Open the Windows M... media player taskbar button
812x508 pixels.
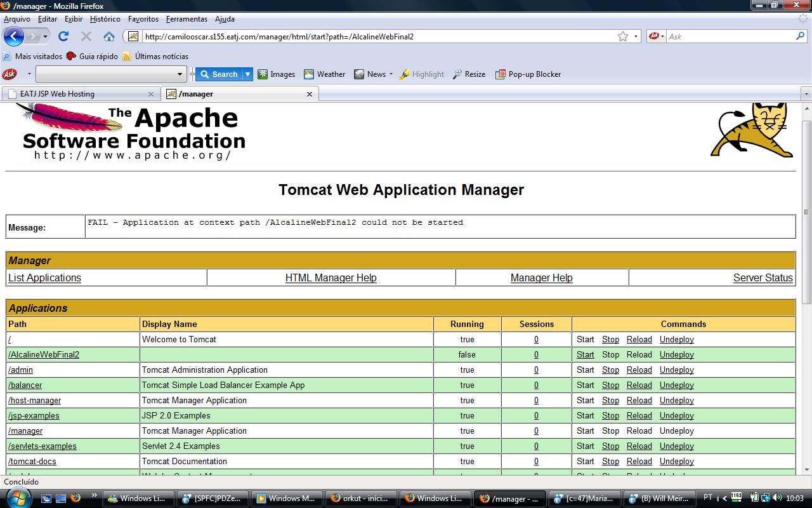coord(286,498)
